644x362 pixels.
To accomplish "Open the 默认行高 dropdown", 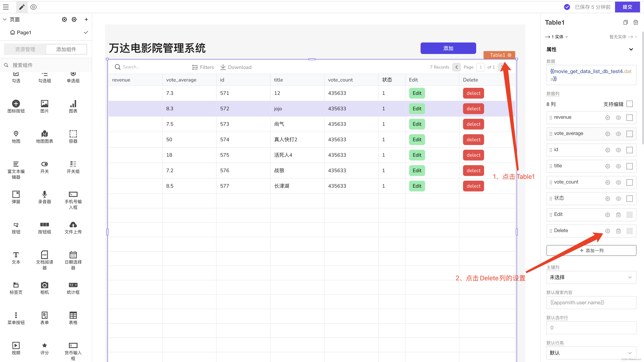I will [x=591, y=352].
